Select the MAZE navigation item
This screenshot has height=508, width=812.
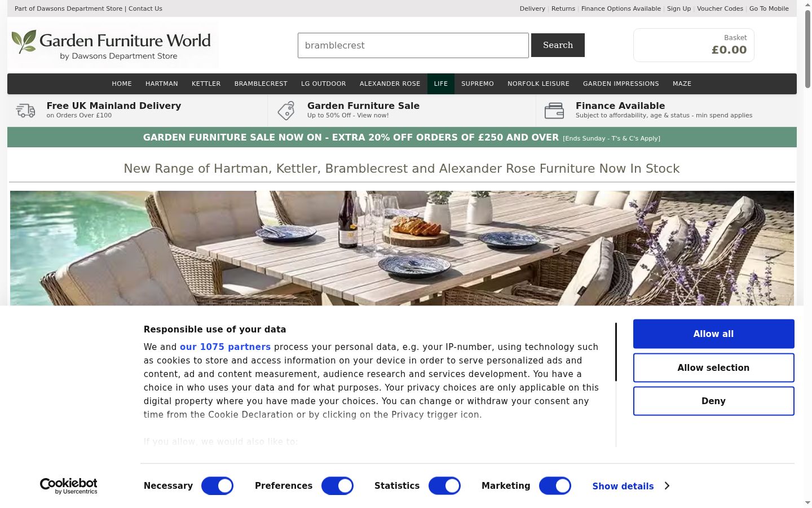point(682,84)
